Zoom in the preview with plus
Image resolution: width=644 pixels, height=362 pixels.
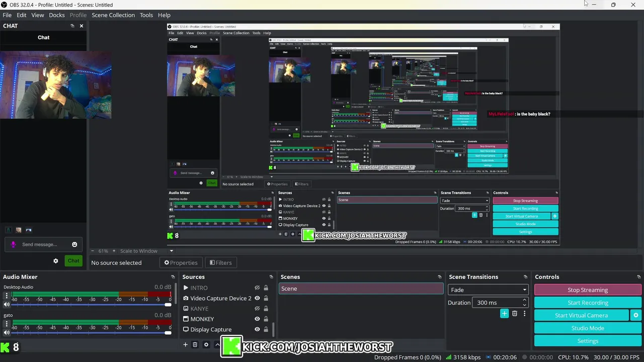point(114,251)
